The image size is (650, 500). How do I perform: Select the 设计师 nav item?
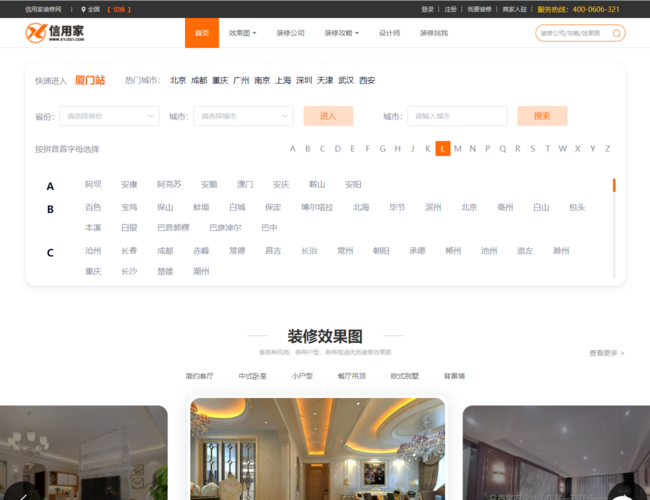390,33
